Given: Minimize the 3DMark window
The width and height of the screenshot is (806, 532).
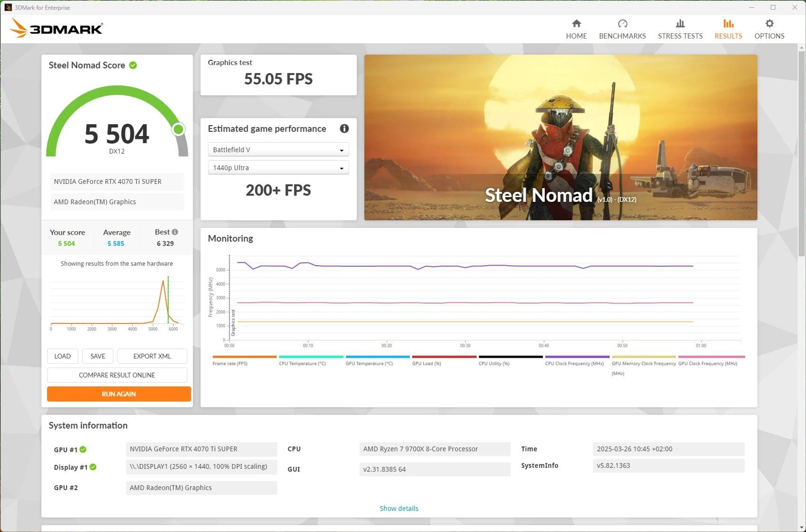Looking at the screenshot, I should [x=751, y=7].
